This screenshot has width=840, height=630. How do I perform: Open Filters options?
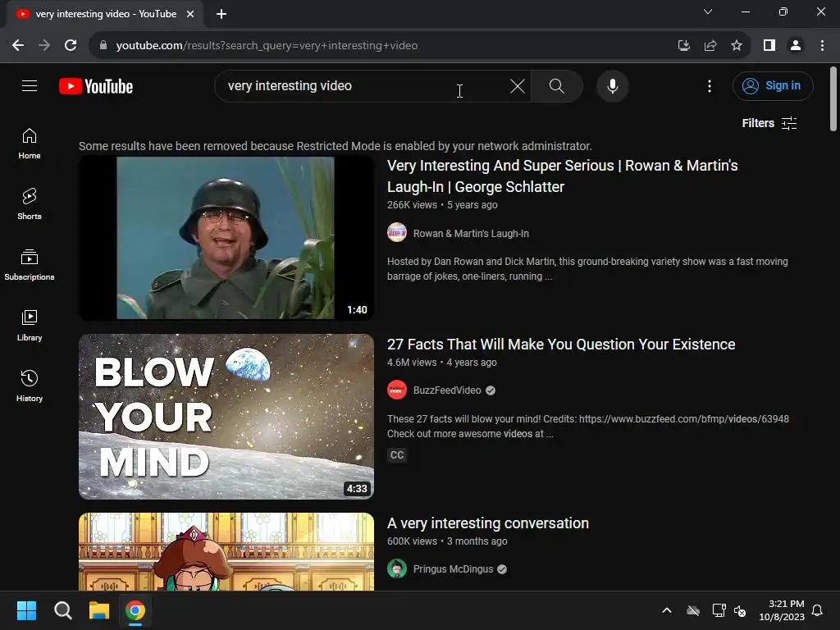coord(769,123)
